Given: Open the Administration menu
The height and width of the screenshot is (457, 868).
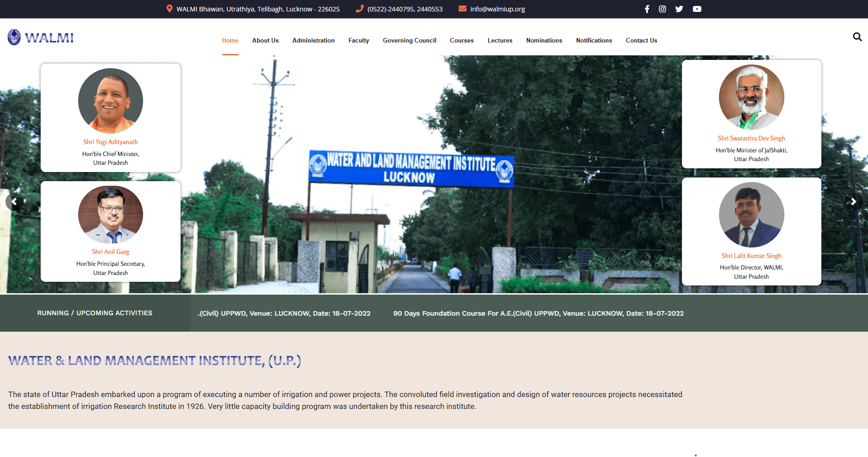Looking at the screenshot, I should [314, 40].
